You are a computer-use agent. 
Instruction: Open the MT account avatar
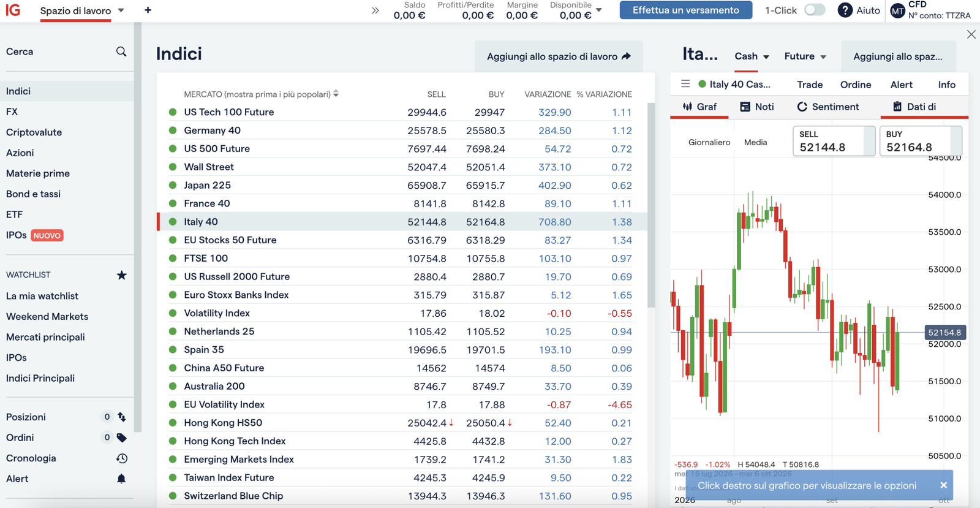[898, 10]
